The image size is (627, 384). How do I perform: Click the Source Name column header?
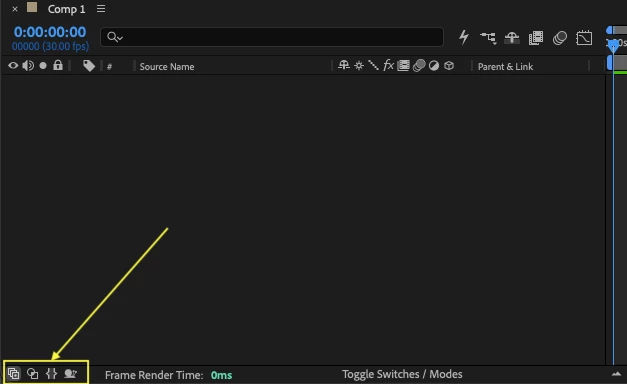[x=167, y=66]
